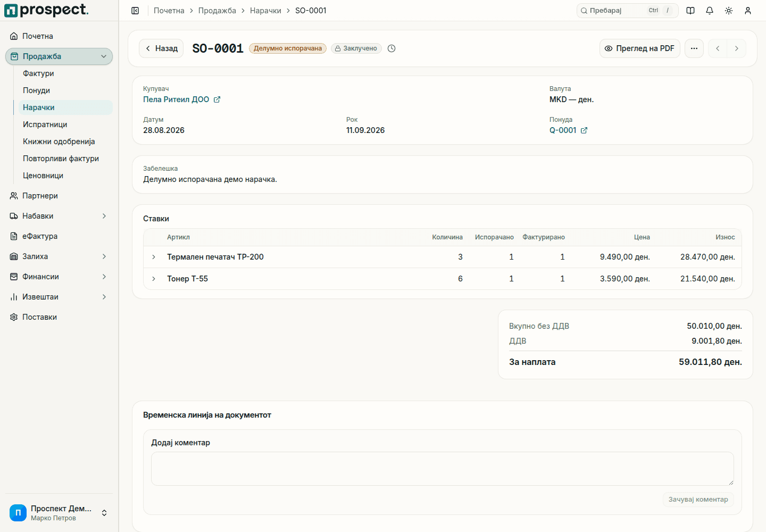Open external link icon beside Q-0001
The image size is (766, 532).
point(584,130)
